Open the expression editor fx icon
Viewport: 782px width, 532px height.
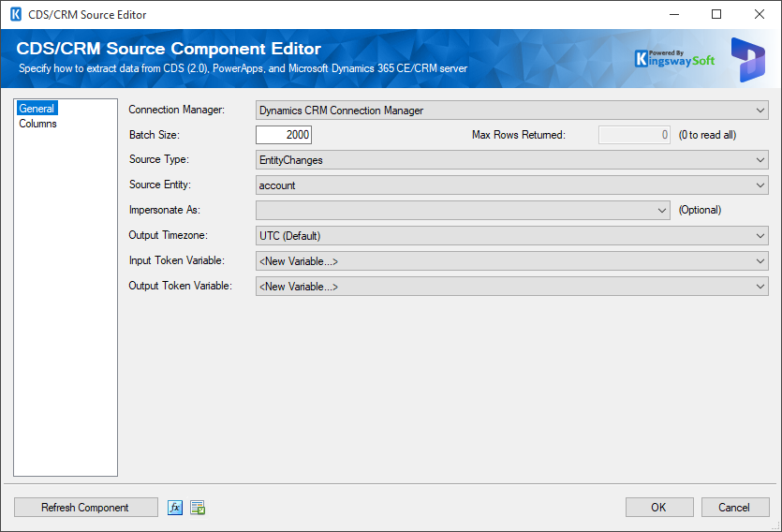[175, 508]
